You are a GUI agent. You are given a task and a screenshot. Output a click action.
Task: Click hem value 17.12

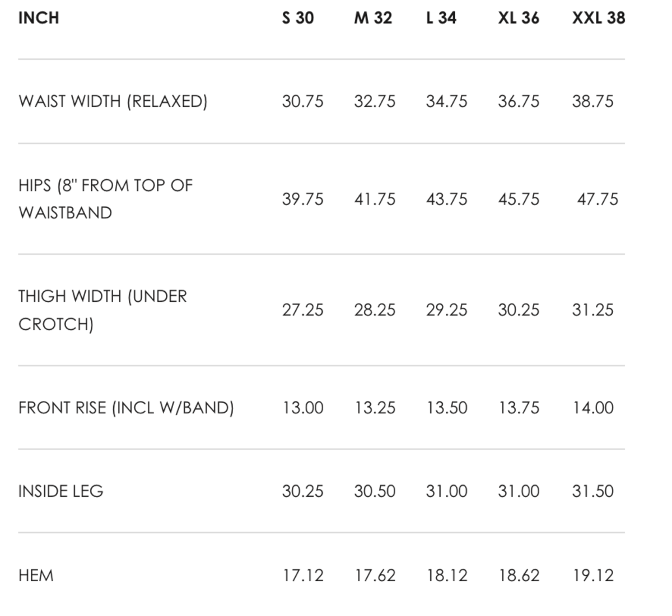[x=302, y=575]
